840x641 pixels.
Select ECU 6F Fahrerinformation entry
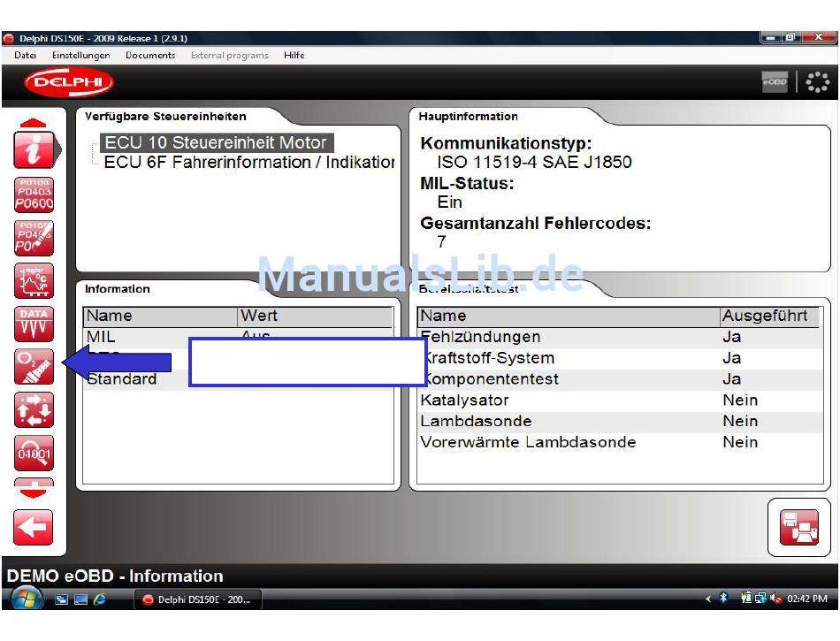pyautogui.click(x=248, y=162)
